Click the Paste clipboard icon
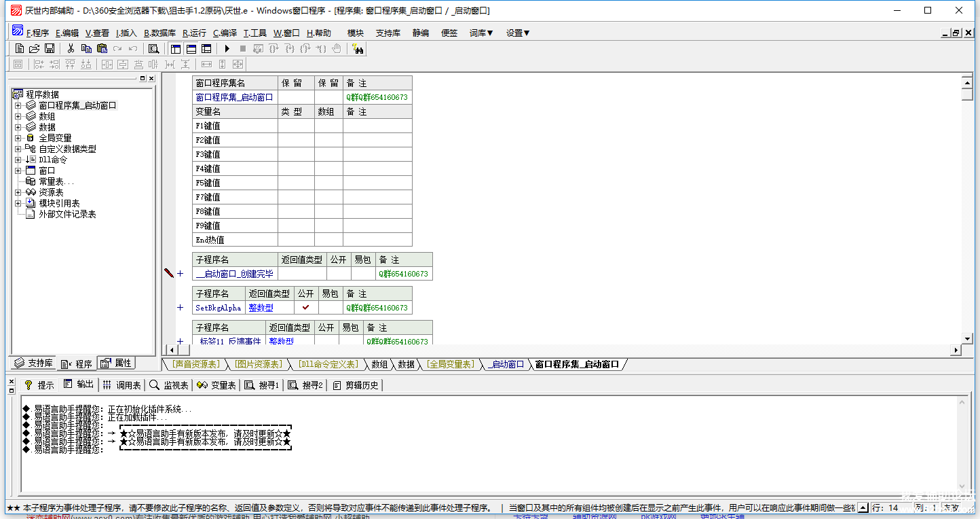The width and height of the screenshot is (980, 519). (x=102, y=48)
